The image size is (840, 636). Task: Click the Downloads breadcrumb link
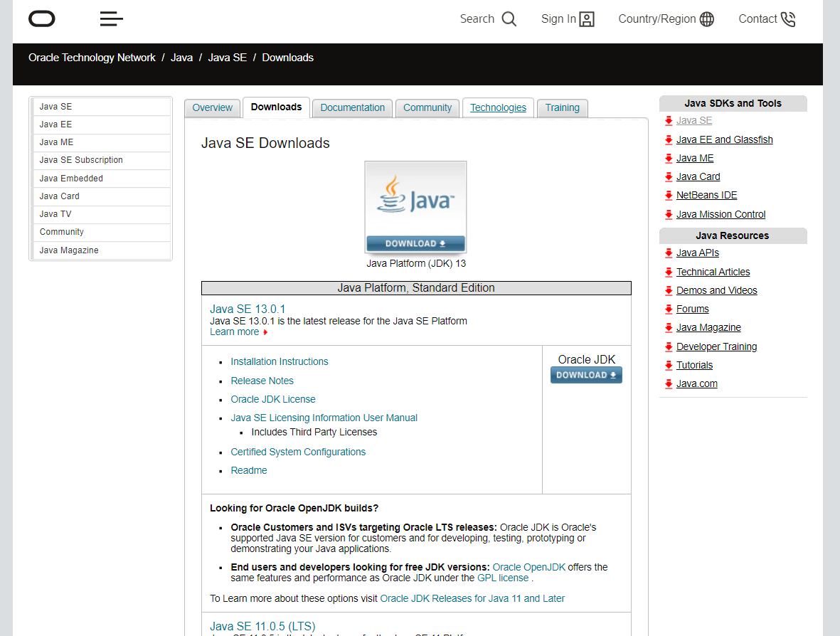[x=287, y=58]
